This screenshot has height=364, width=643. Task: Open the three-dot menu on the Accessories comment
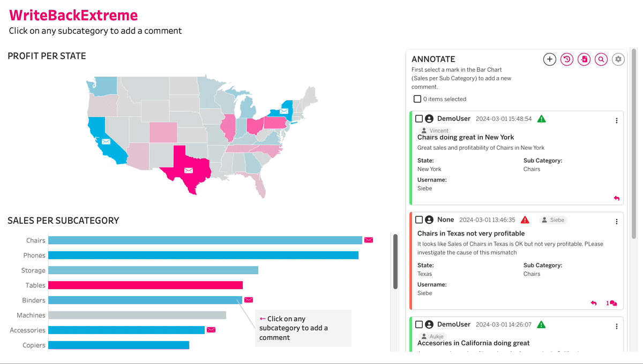pyautogui.click(x=616, y=325)
